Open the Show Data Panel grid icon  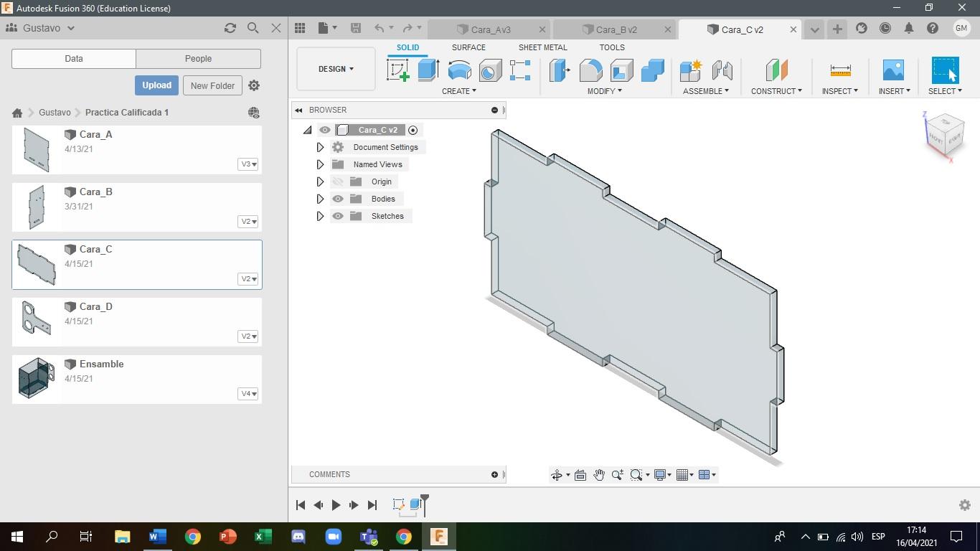pyautogui.click(x=300, y=28)
